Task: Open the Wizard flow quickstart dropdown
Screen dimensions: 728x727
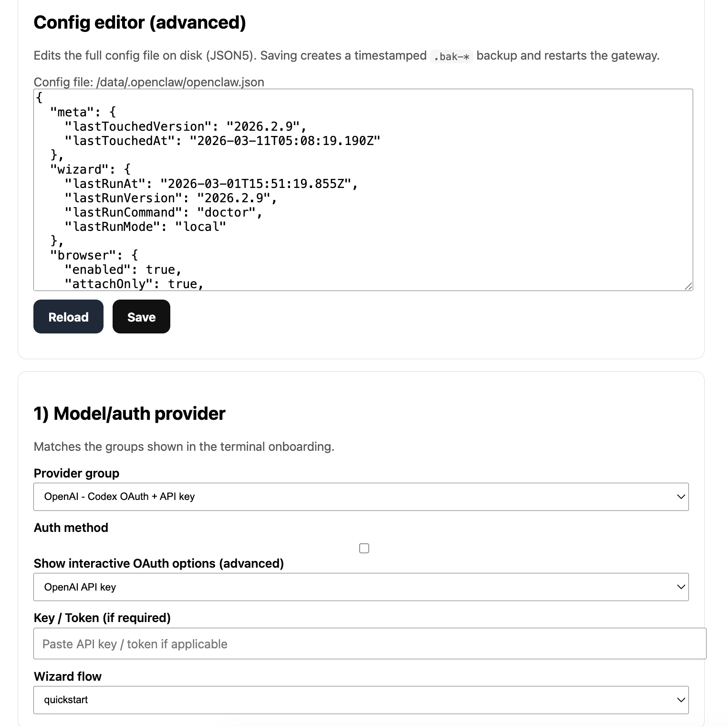Action: (x=361, y=700)
